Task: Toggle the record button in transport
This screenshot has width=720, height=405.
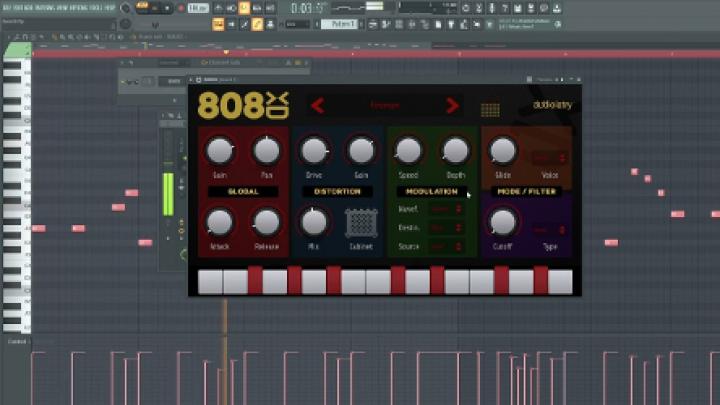Action: point(181,8)
